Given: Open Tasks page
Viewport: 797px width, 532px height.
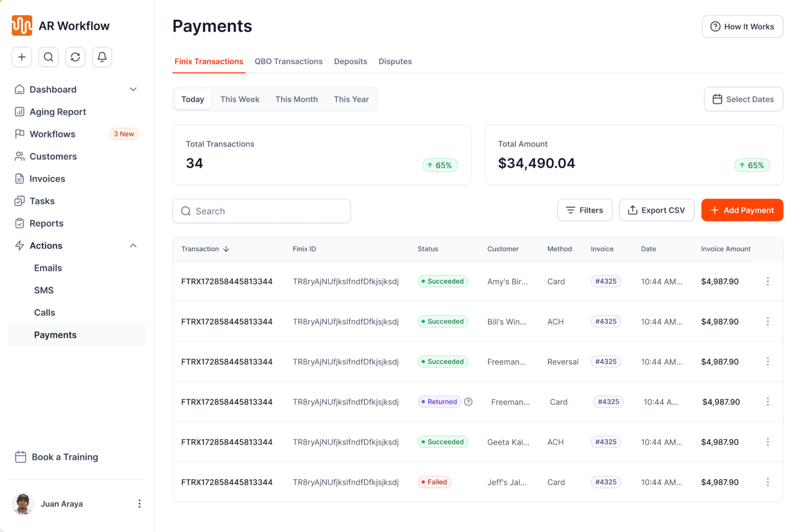Looking at the screenshot, I should click(76, 201).
